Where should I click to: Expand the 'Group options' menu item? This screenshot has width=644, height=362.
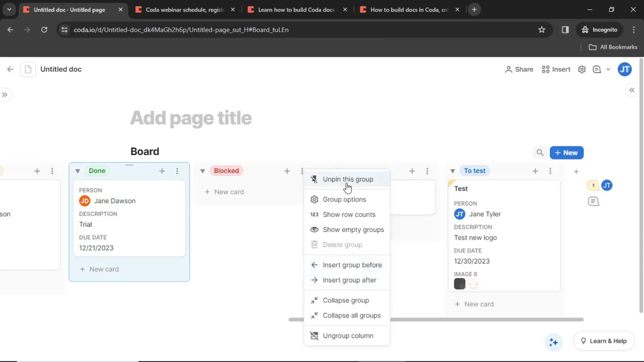pyautogui.click(x=344, y=199)
